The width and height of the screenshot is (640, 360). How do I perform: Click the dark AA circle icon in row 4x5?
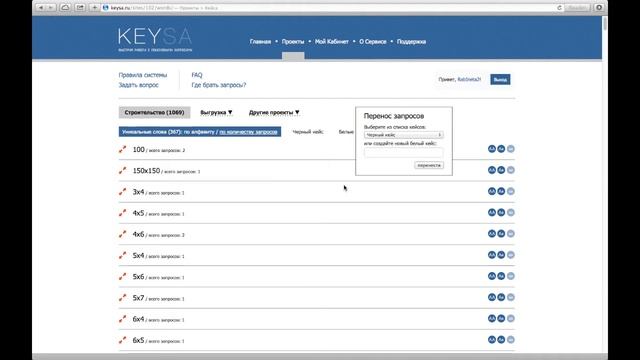pyautogui.click(x=492, y=213)
